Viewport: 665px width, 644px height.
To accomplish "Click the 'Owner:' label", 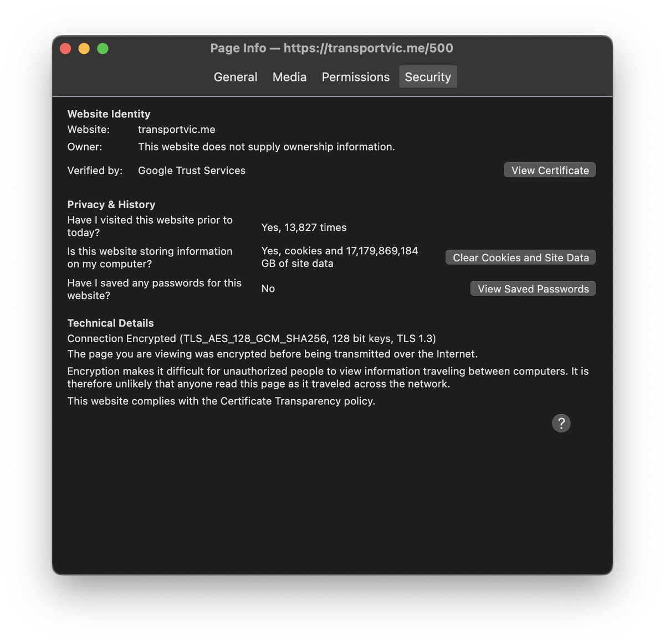I will click(85, 147).
